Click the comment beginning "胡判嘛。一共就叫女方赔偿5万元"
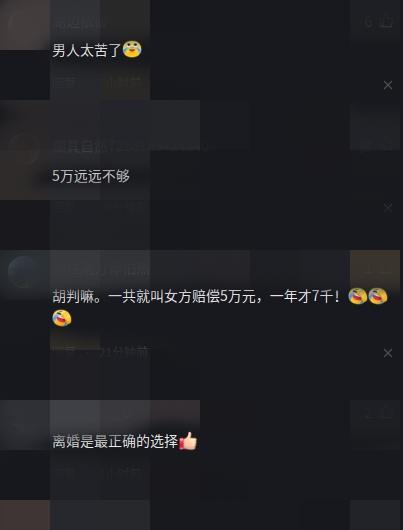 (x=220, y=307)
